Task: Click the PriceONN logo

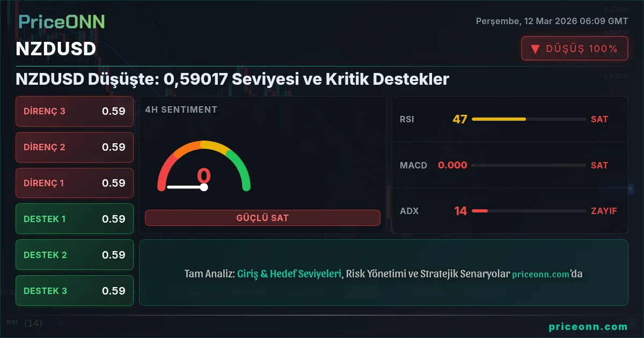Action: [62, 21]
